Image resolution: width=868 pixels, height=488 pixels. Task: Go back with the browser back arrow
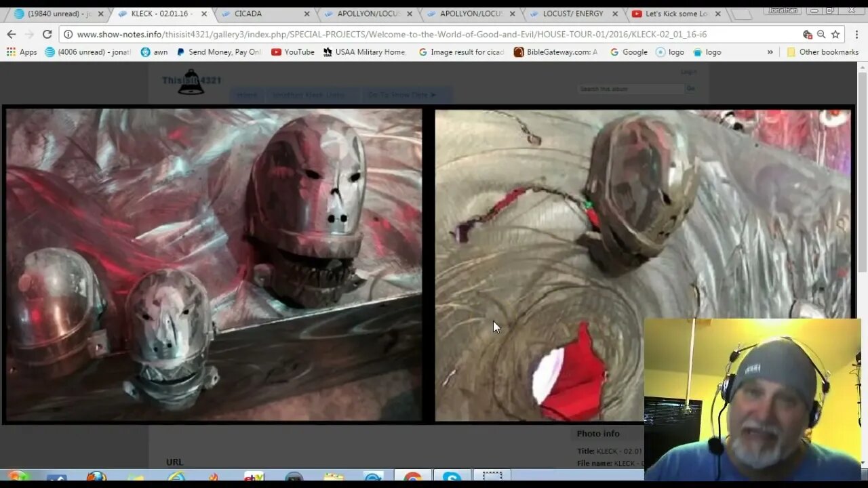coord(12,35)
